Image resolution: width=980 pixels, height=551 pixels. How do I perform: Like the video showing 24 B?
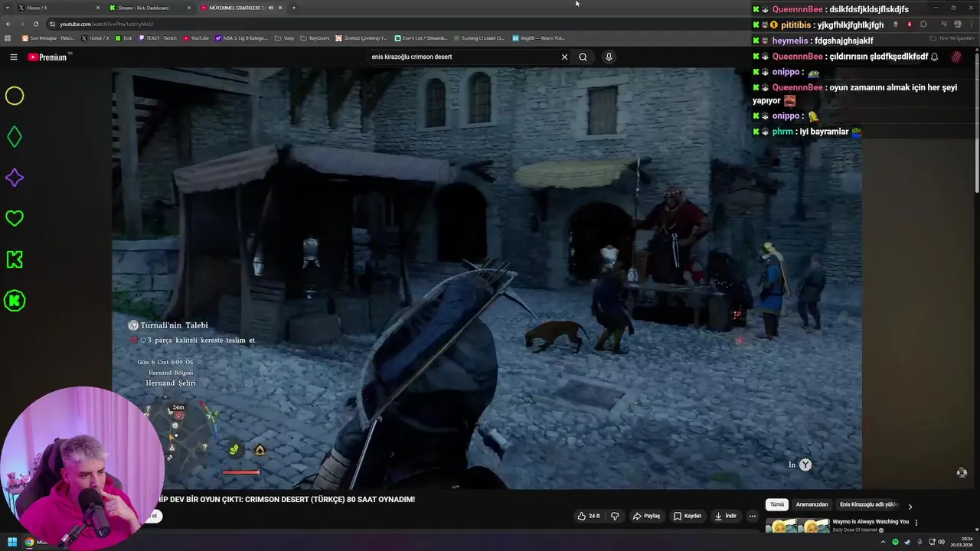(x=588, y=516)
